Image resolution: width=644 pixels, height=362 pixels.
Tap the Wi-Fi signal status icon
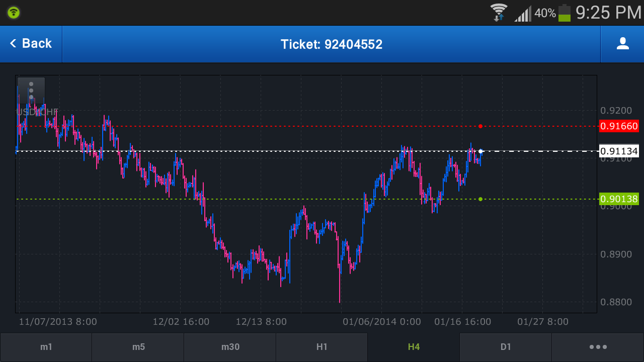499,13
